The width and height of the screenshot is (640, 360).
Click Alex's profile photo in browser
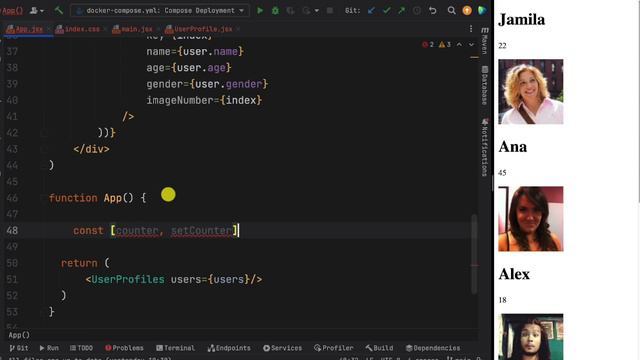531,337
